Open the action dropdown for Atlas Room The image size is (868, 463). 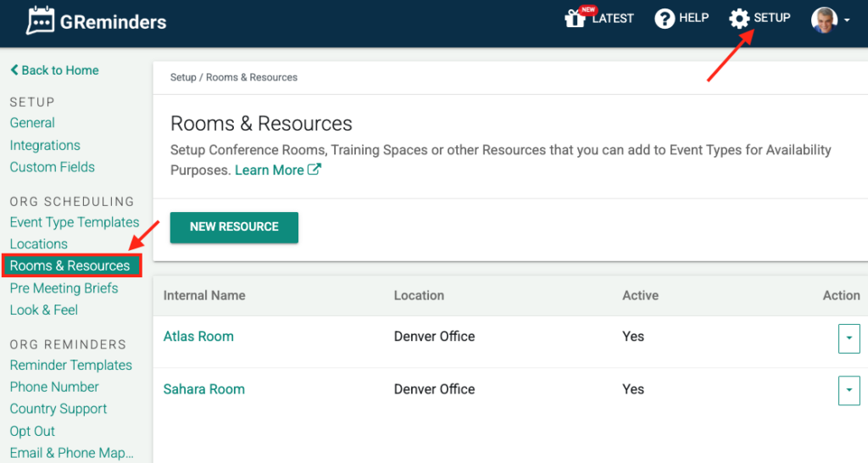849,337
